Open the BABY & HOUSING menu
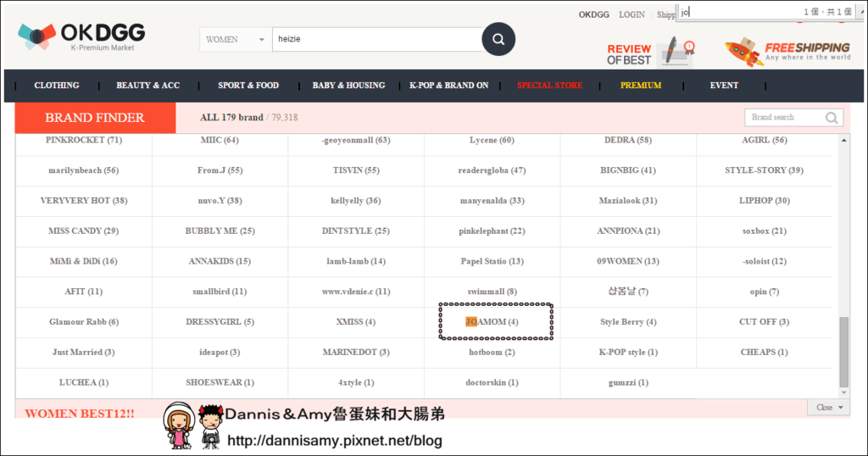This screenshot has width=868, height=456. click(x=348, y=86)
